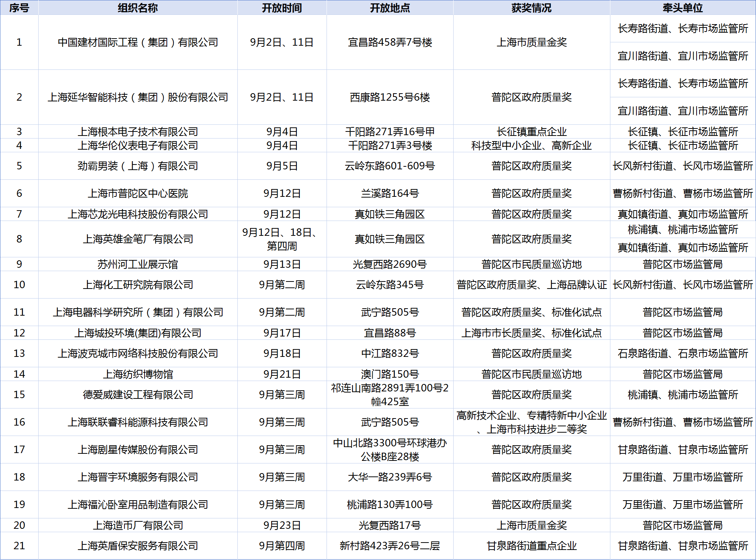Select cell 上海英雄金笔厂有限公司
756x560 pixels.
point(137,239)
